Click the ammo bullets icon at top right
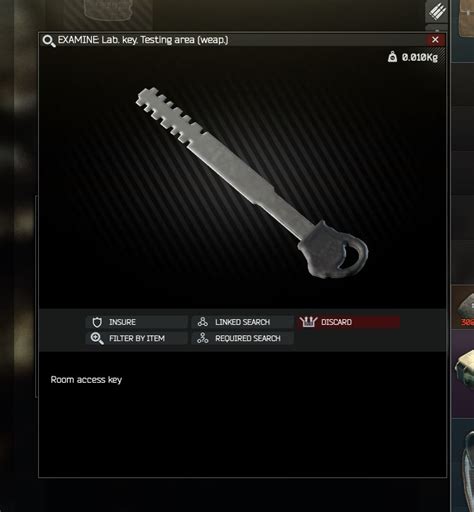Screen dimensions: 474x512 (x=437, y=11)
